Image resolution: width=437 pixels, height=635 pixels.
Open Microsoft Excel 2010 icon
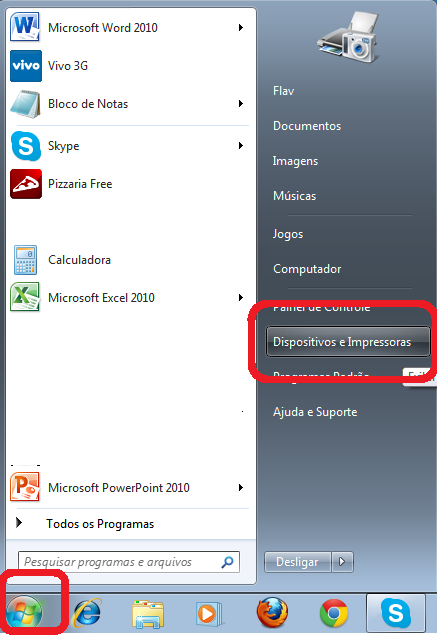[25, 297]
